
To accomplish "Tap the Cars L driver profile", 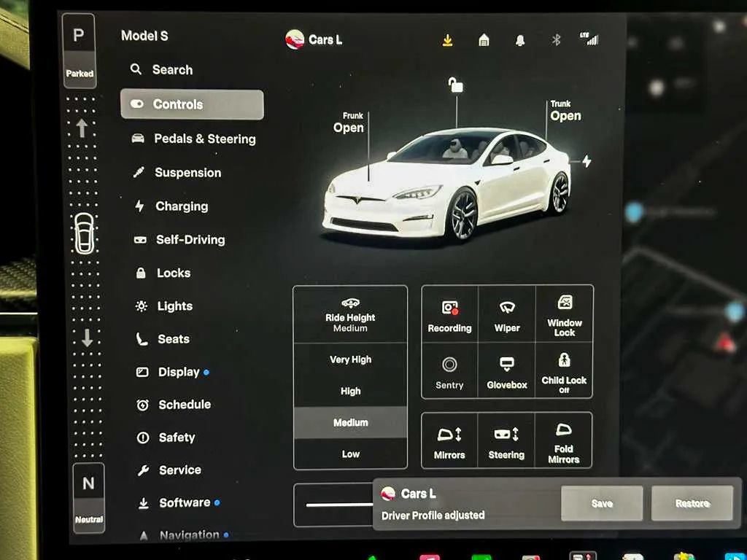I will 314,39.
